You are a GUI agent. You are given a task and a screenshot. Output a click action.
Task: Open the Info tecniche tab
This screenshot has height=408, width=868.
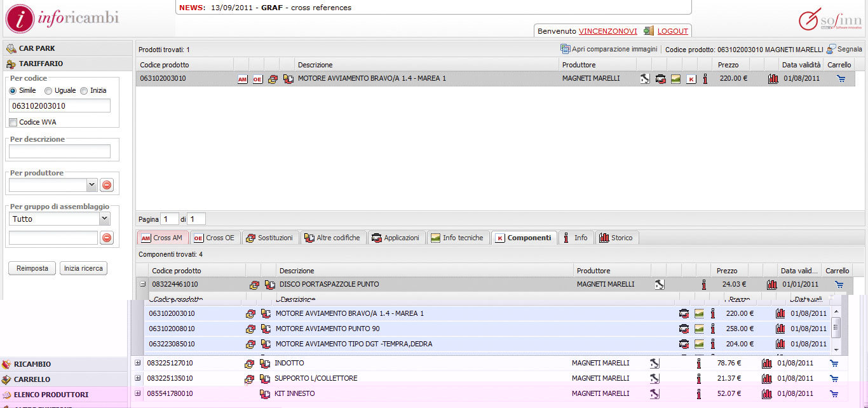coord(458,238)
